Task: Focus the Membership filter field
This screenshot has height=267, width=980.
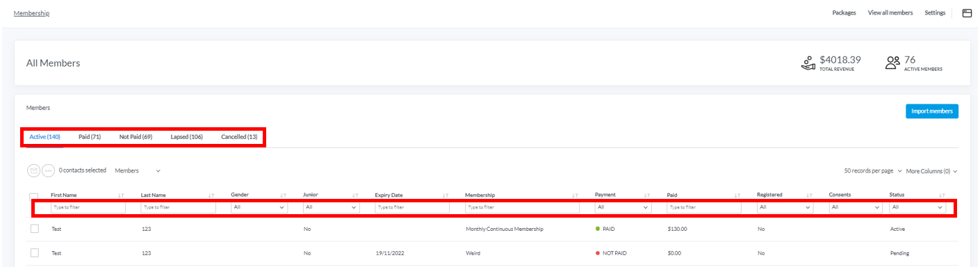Action: pos(522,207)
